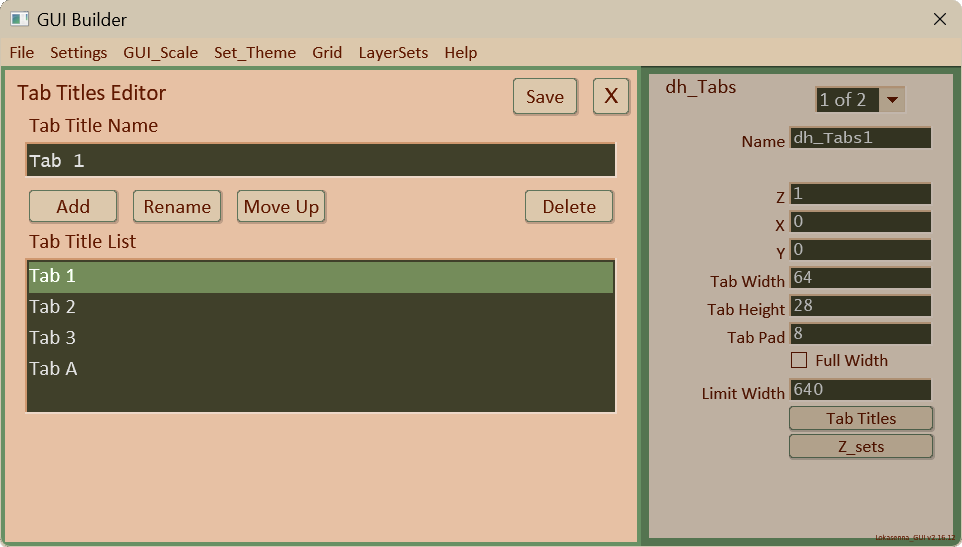Click the GUI Builder window icon

[x=19, y=19]
